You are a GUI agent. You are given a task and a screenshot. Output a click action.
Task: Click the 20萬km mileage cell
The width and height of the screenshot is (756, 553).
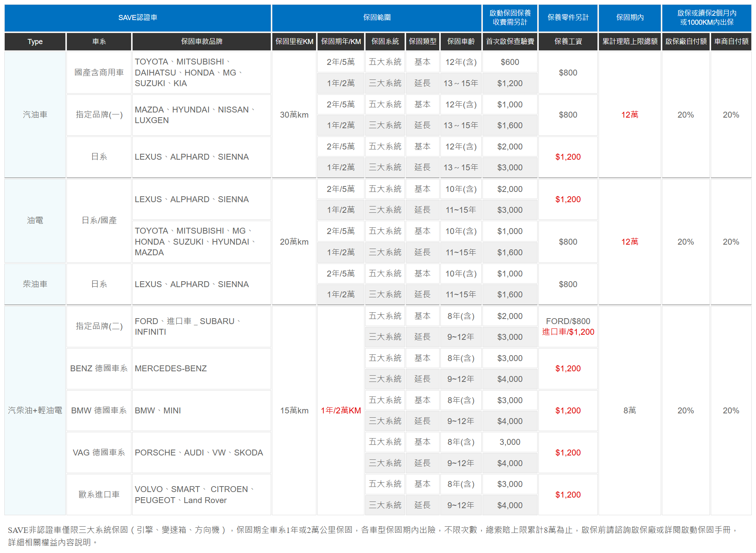(294, 242)
